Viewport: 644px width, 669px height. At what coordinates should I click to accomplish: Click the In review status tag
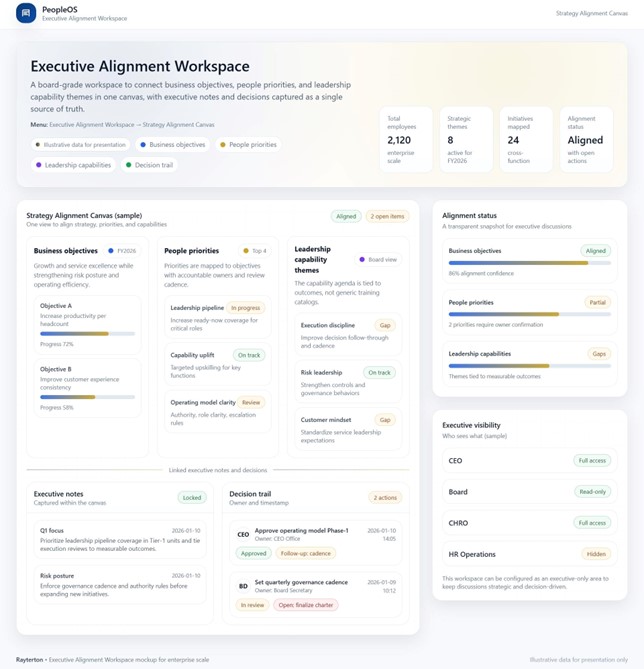[252, 605]
